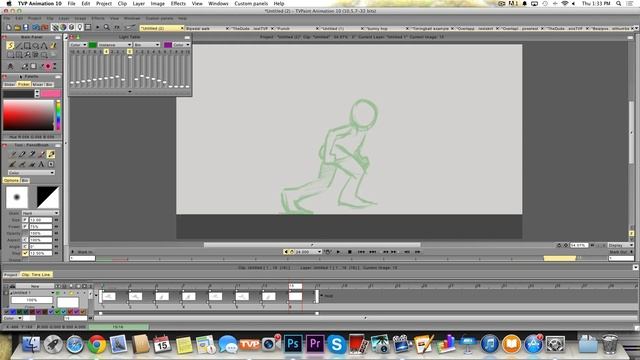Switch to Clip: Time Line tab
This screenshot has height=360, width=640.
coord(36,275)
